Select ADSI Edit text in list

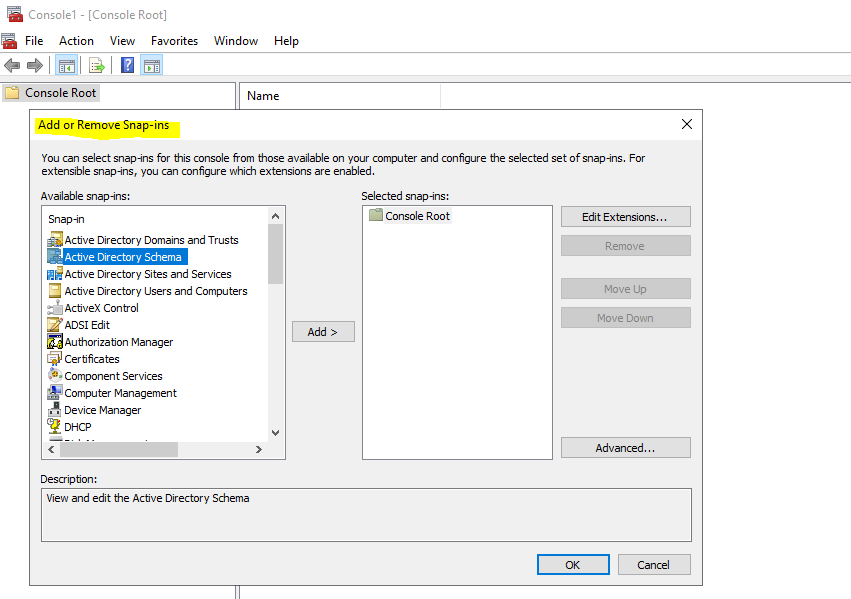87,325
